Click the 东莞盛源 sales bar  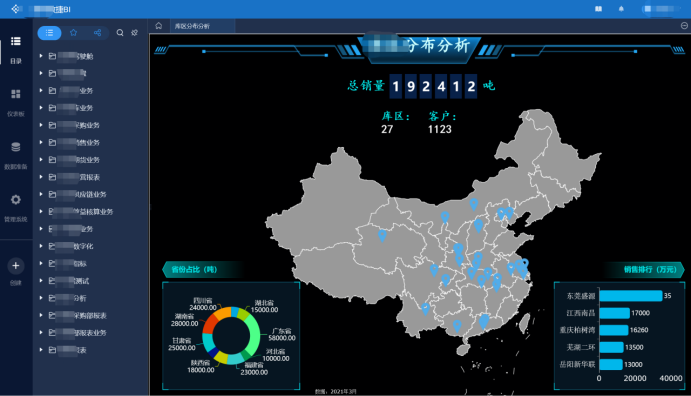(x=631, y=296)
